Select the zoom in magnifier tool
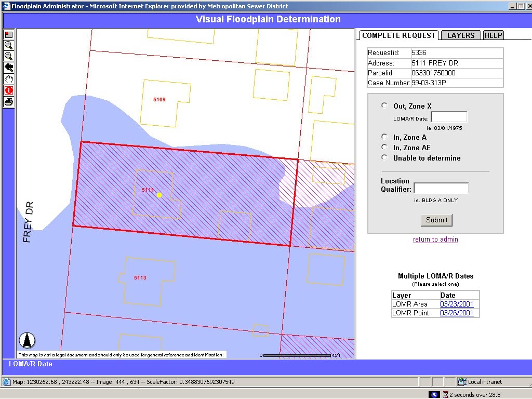Viewport: 532px width, 399px height. click(x=9, y=45)
